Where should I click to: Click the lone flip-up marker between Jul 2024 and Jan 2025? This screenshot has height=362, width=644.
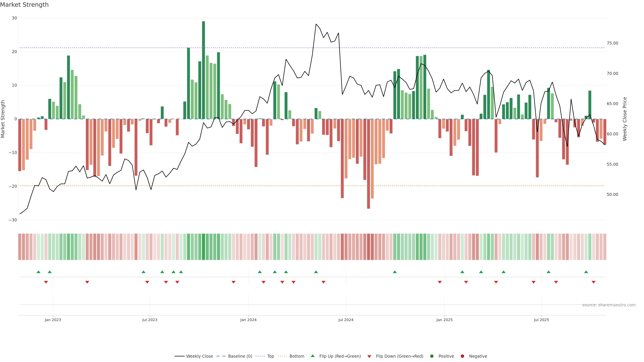pos(395,272)
